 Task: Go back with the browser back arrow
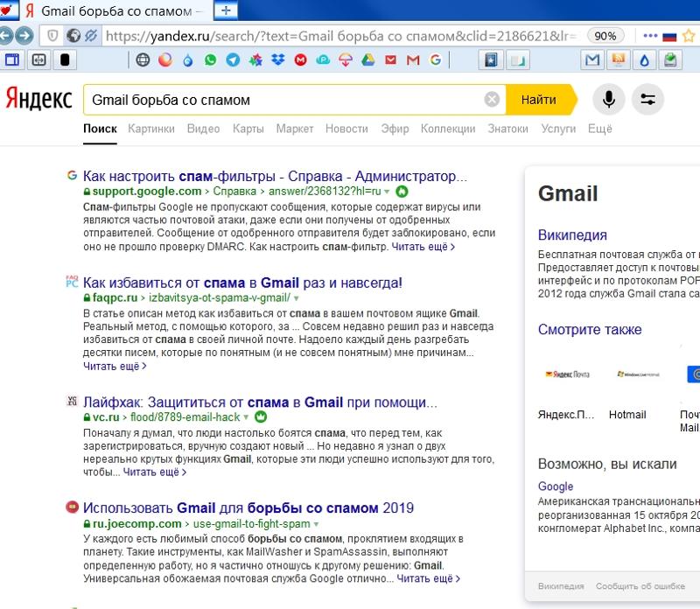click(5, 36)
